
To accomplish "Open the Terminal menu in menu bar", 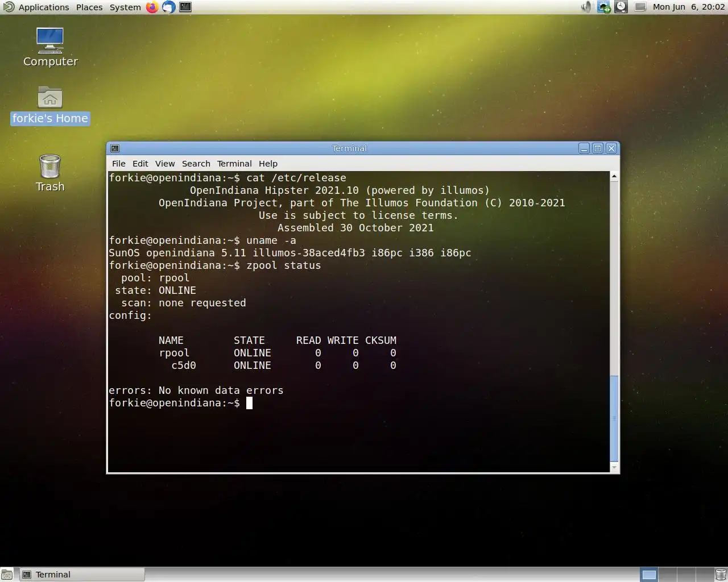I will click(x=234, y=164).
